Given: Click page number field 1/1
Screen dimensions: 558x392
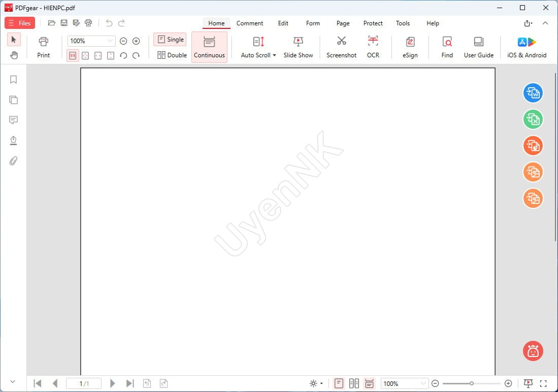Looking at the screenshot, I should click(84, 383).
